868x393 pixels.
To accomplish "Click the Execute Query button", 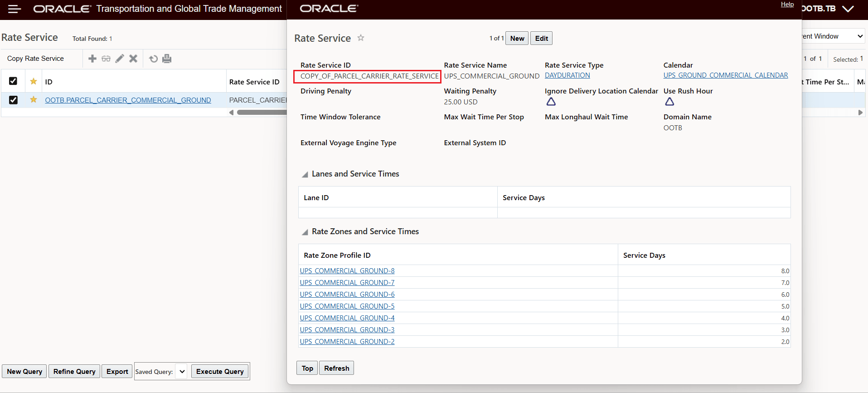I will coord(220,371).
